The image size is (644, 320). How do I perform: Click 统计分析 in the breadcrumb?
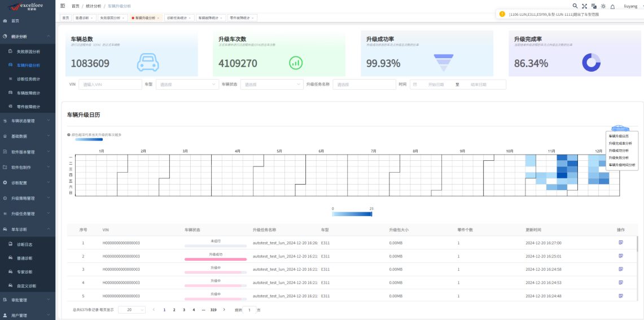tap(93, 6)
